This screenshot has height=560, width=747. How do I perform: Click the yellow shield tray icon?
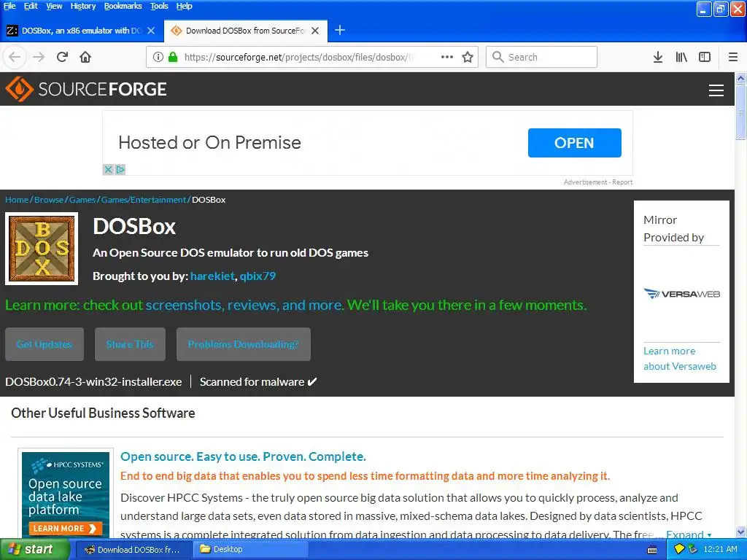tap(679, 550)
